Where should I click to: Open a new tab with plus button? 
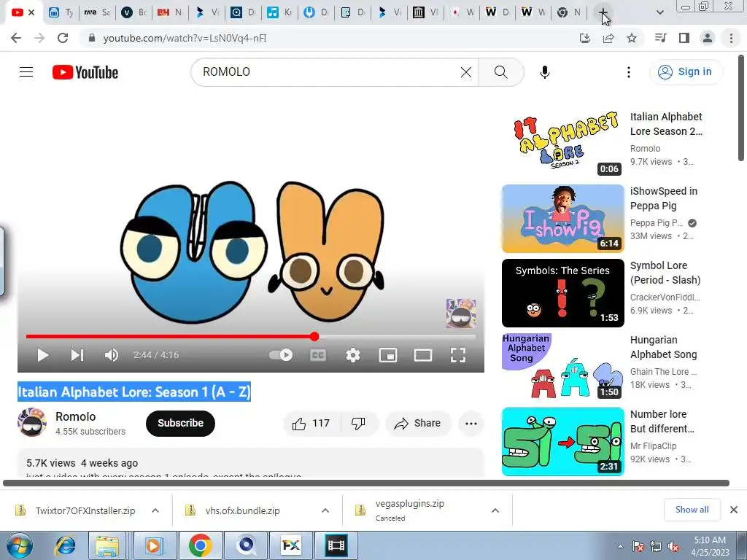coord(603,12)
